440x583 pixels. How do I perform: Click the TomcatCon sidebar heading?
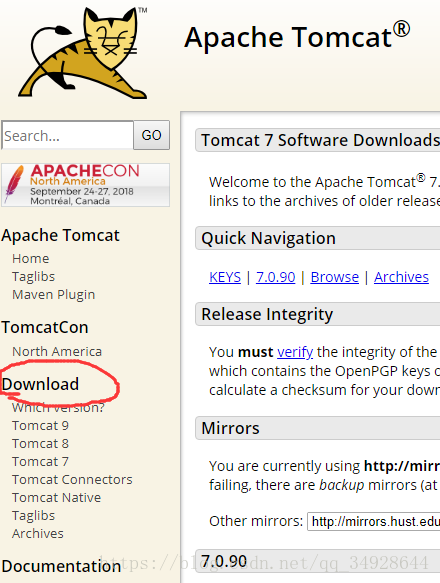pyautogui.click(x=45, y=327)
